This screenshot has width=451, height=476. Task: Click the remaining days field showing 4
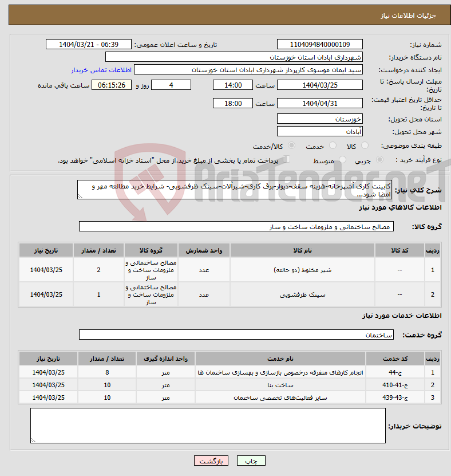click(171, 85)
